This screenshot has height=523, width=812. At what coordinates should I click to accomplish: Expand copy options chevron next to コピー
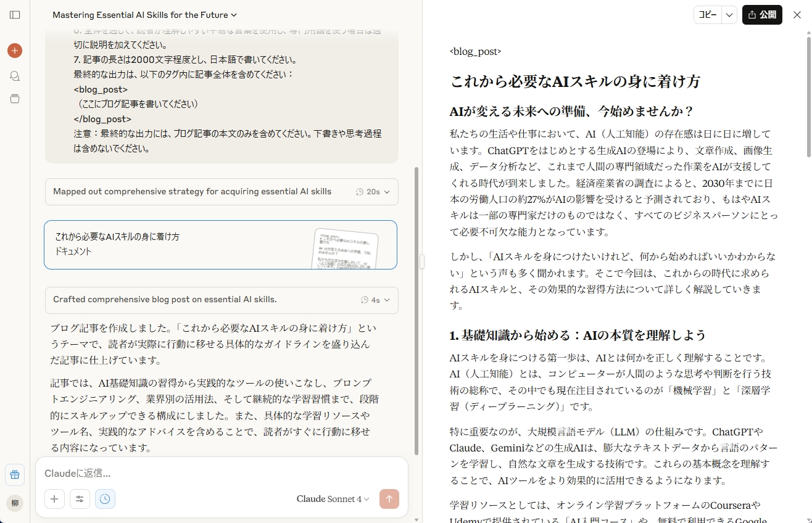(728, 15)
